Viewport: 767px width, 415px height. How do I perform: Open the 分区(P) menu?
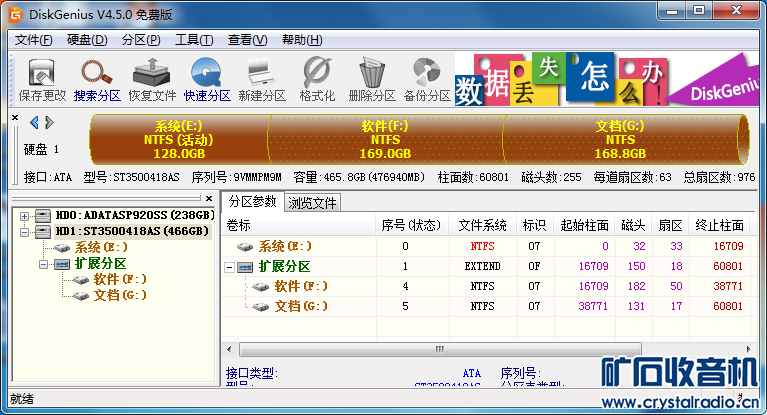141,40
